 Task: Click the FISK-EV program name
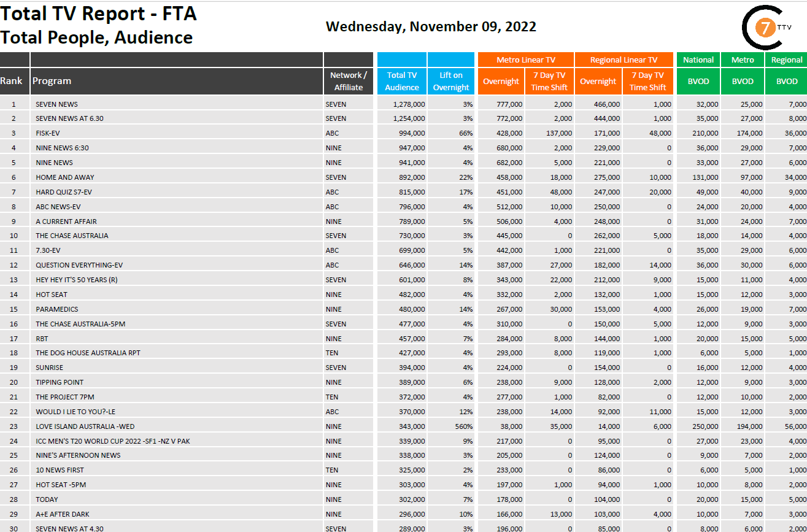[x=48, y=133]
